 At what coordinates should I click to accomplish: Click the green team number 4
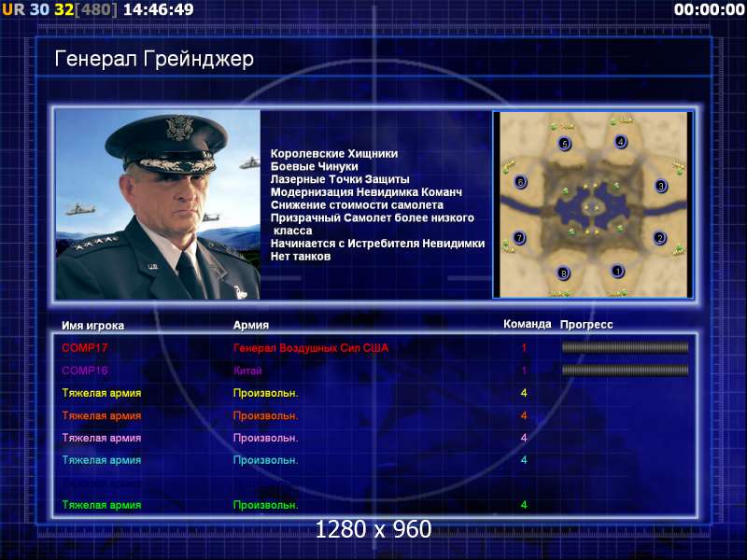(x=524, y=504)
